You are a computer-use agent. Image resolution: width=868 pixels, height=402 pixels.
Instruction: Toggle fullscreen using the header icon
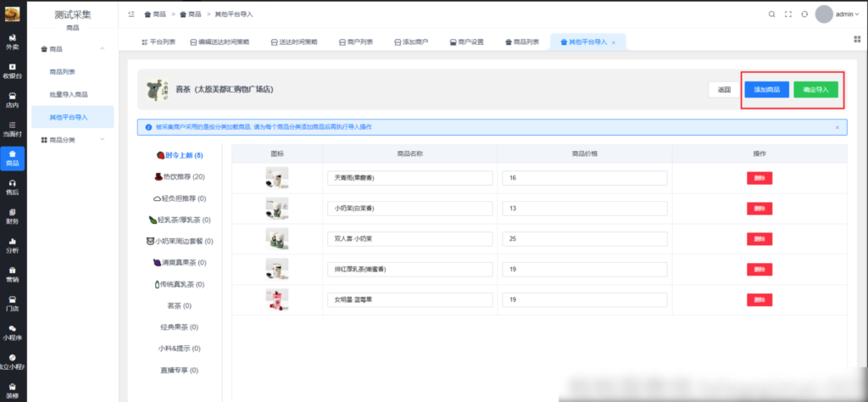click(788, 14)
